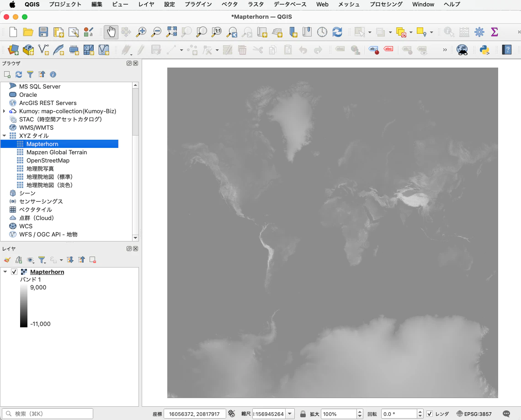Toggle Mapterhorn layer visibility checkbox
Viewport: 521px width, 420px height.
tap(14, 272)
